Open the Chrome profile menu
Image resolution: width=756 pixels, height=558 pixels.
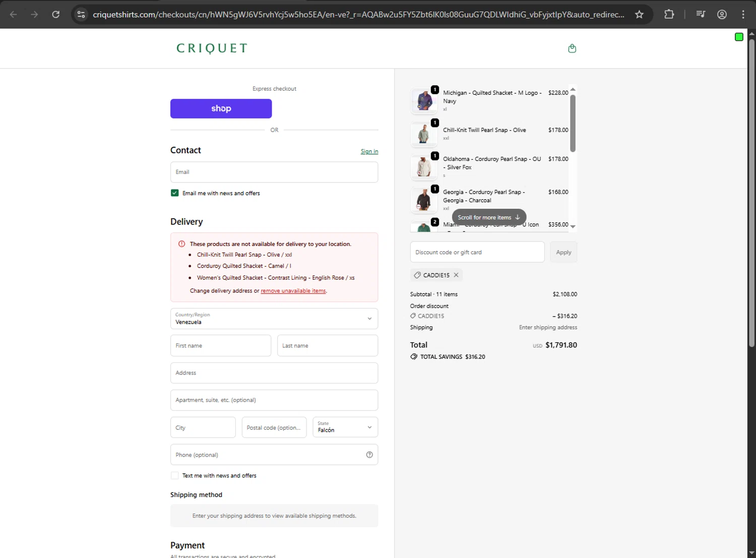(722, 14)
